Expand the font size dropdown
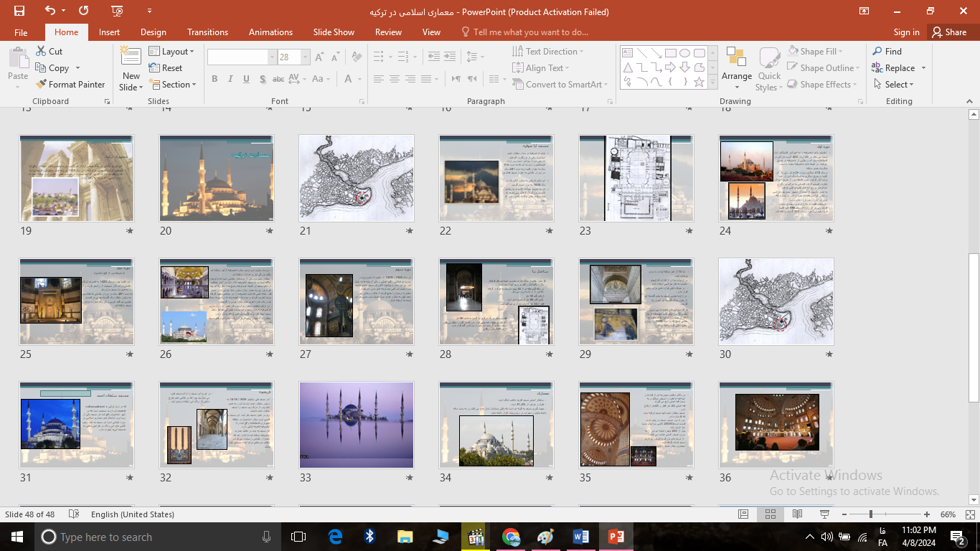The height and width of the screenshot is (551, 980). click(x=306, y=57)
